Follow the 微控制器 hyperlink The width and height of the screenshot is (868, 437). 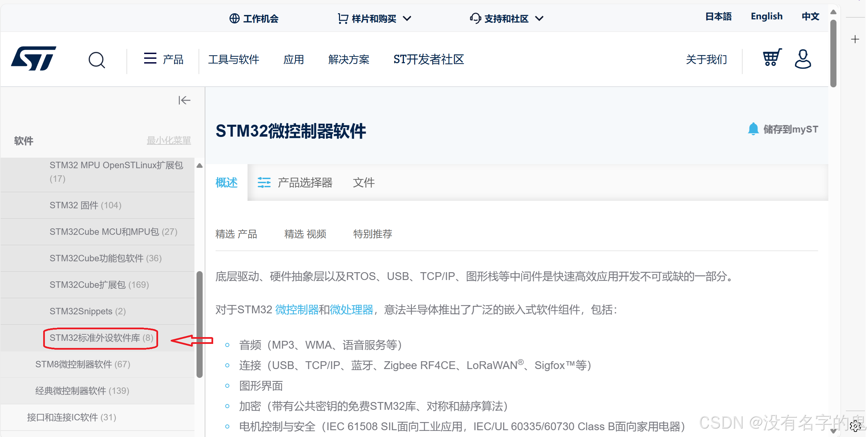tap(297, 310)
